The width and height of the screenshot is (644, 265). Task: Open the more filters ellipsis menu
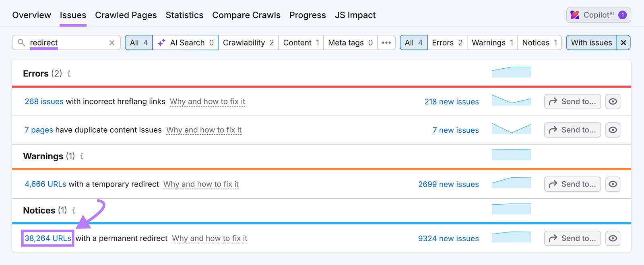tap(386, 42)
